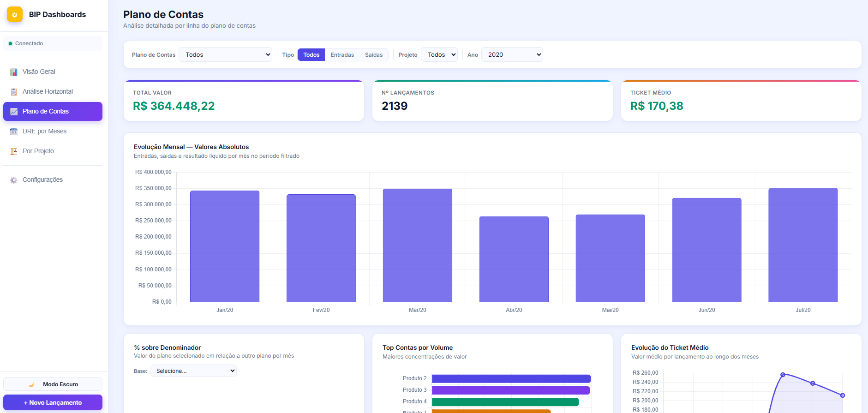Select the DRE por Meses calendar icon
Screen dimensions: 868x413
[14, 132]
